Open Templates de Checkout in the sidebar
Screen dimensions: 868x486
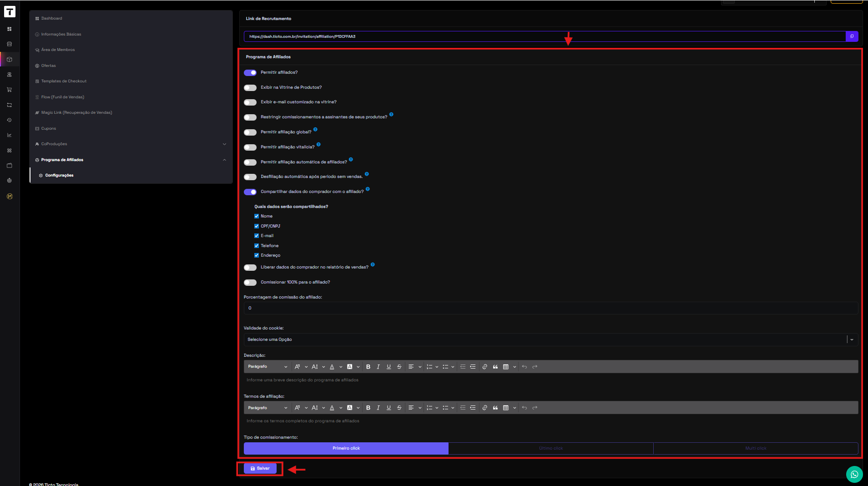64,81
